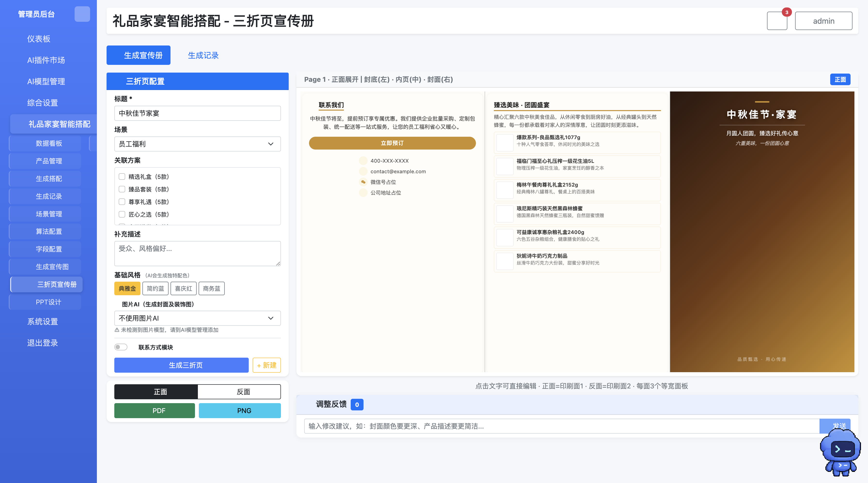868x483 pixels.
Task: Click thumbnail of 梅林午餐肉尊礼礼盒2152g
Action: pos(505,190)
